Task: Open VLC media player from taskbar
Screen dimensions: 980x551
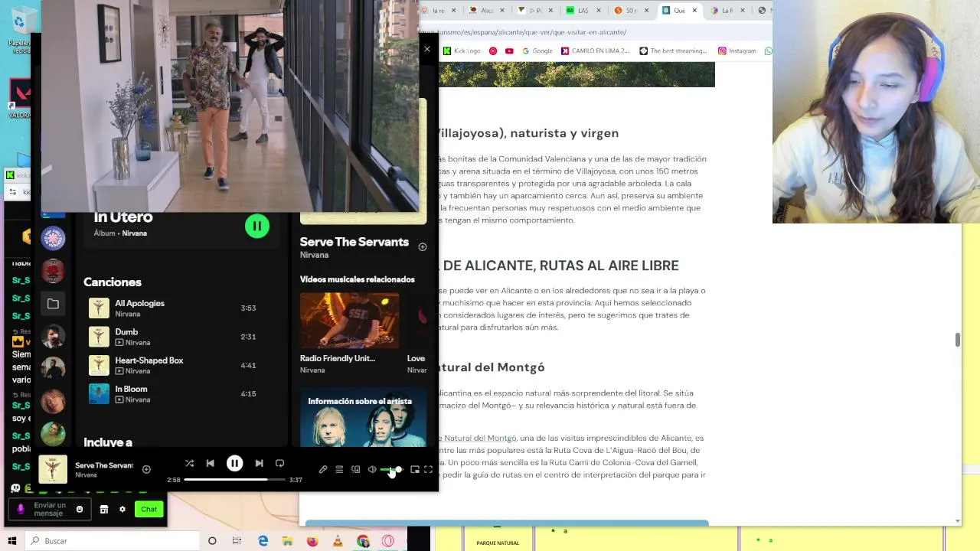Action: (338, 541)
